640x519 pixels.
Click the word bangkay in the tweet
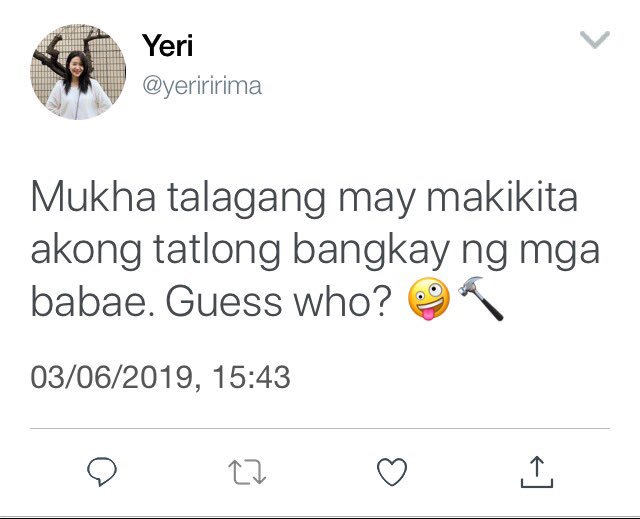(x=371, y=251)
